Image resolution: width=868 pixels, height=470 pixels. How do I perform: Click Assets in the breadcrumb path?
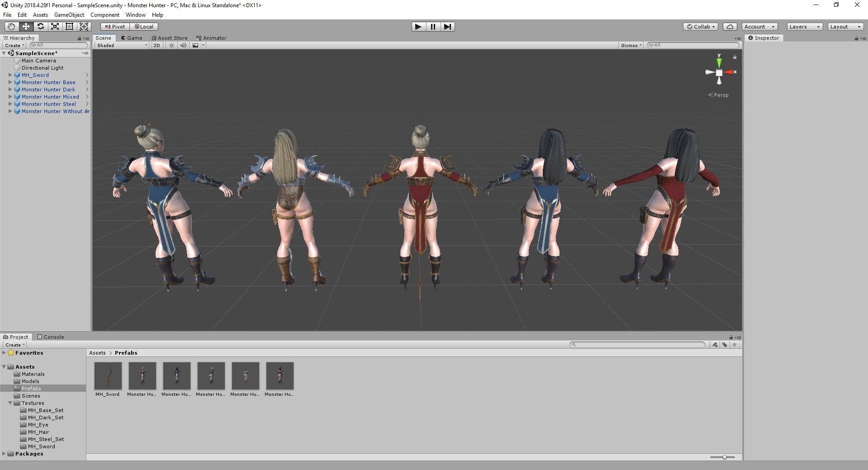(97, 353)
